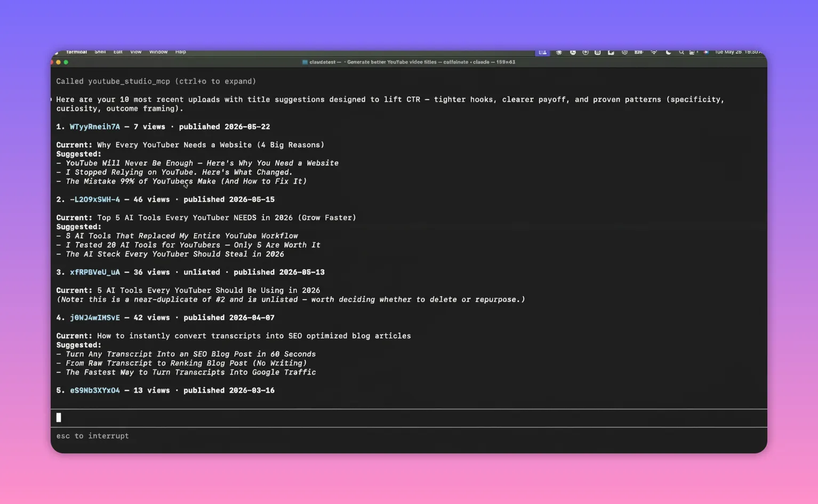Click the folder icon beside claudetest title
Screen dimensions: 818x504
[305, 62]
